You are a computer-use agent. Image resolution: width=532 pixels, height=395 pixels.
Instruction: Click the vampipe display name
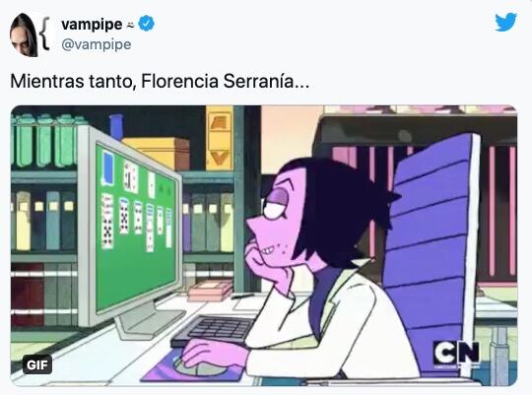92,24
